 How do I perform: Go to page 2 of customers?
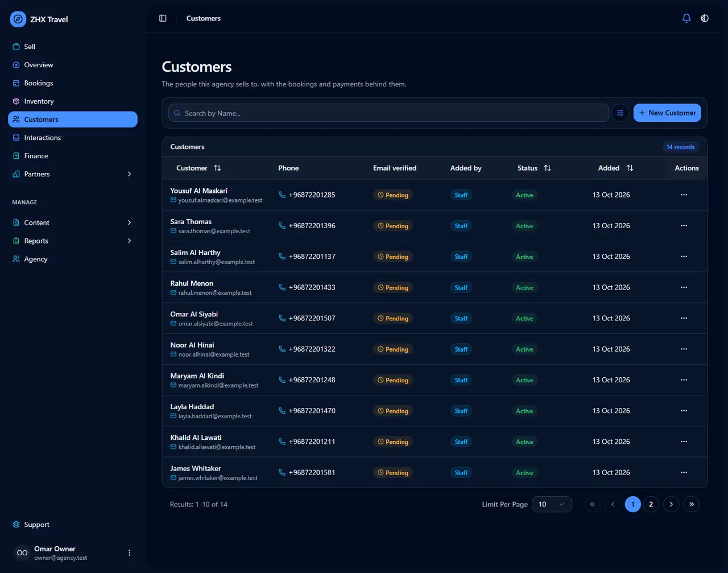click(x=651, y=504)
